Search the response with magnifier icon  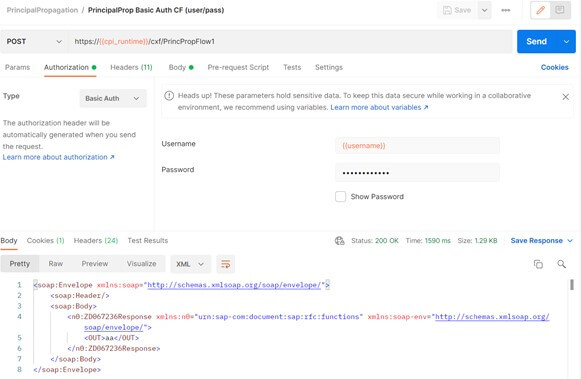point(561,264)
